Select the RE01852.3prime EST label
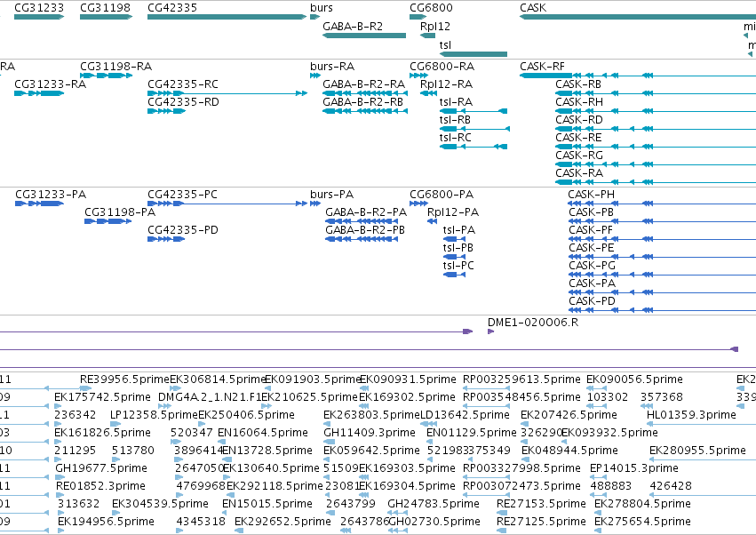 pos(100,486)
